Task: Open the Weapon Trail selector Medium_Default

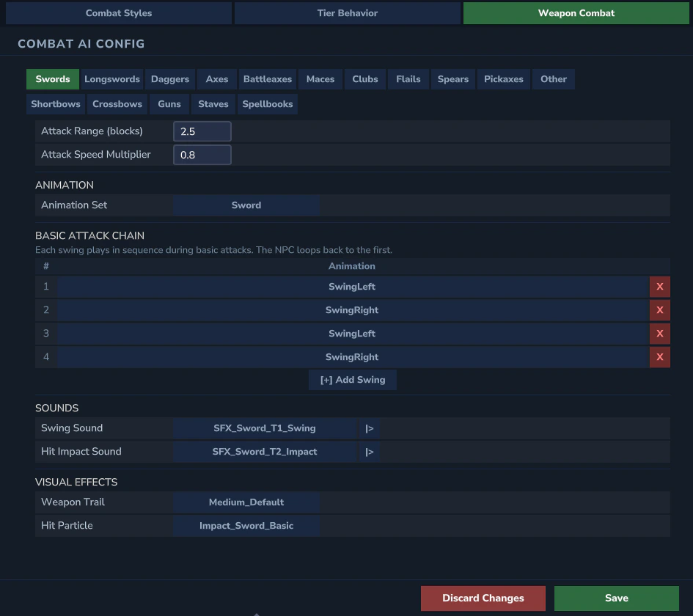Action: [246, 502]
